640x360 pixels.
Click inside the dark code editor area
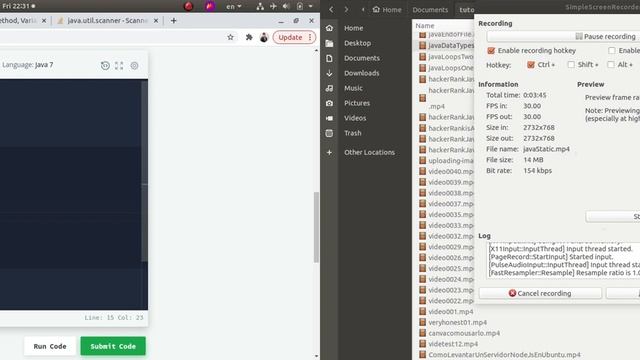point(71,194)
